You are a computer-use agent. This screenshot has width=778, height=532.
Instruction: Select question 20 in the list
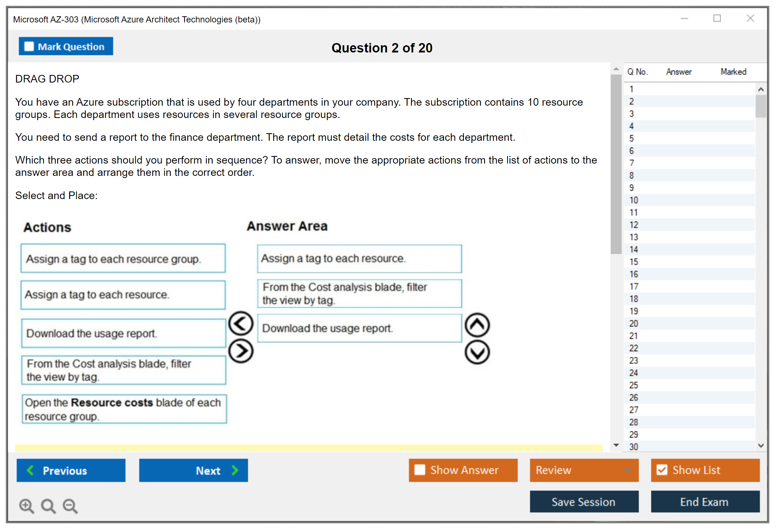[x=634, y=324]
